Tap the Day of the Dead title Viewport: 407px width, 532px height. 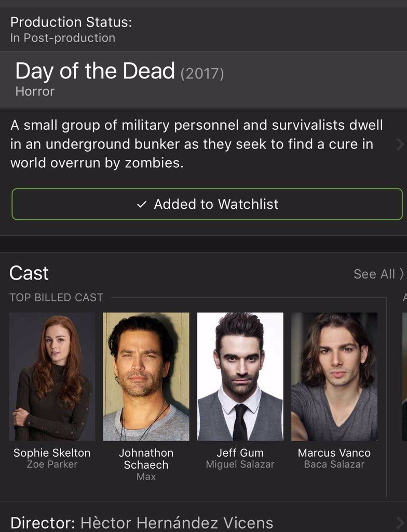(95, 71)
